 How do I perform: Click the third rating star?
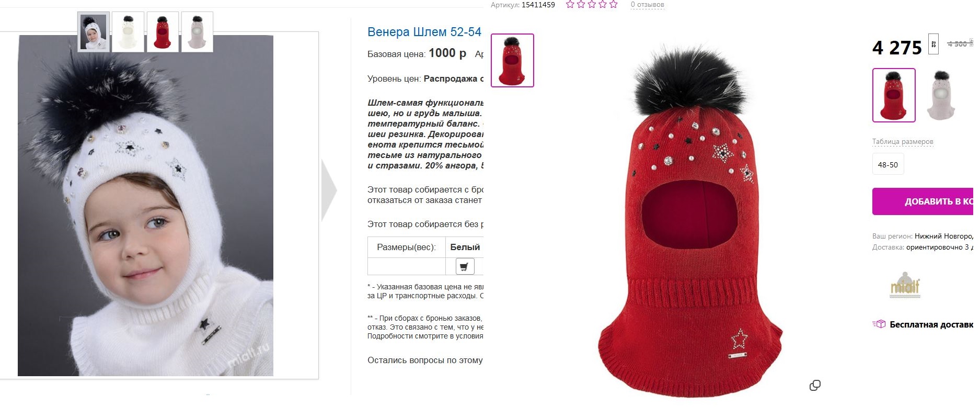[592, 5]
